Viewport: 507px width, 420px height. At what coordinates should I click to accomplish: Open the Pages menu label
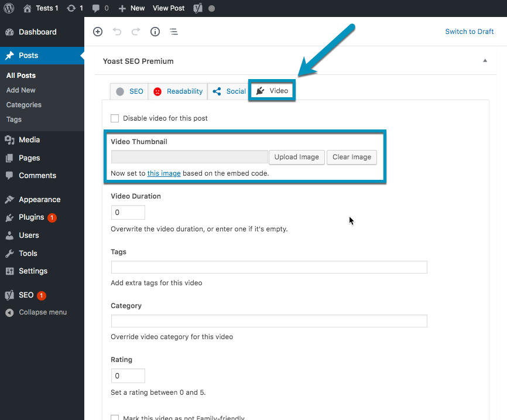[29, 158]
